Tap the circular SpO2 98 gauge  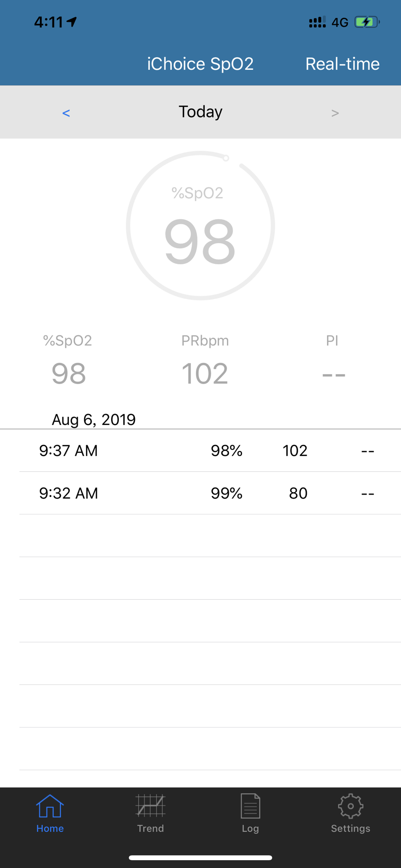pyautogui.click(x=200, y=225)
